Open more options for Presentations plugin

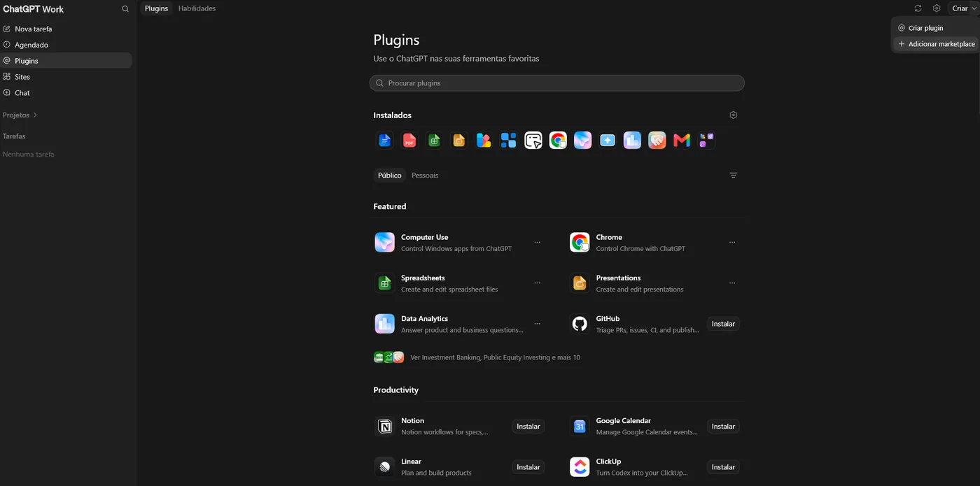pyautogui.click(x=732, y=283)
